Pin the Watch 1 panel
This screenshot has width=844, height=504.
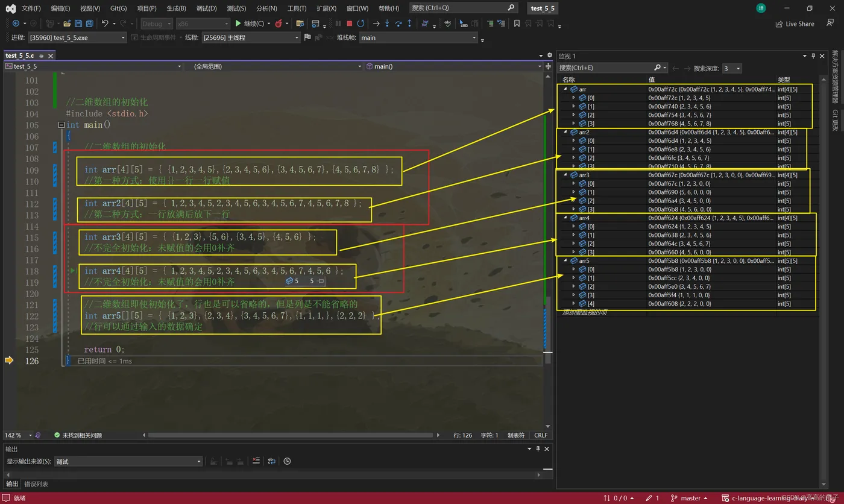click(x=813, y=55)
